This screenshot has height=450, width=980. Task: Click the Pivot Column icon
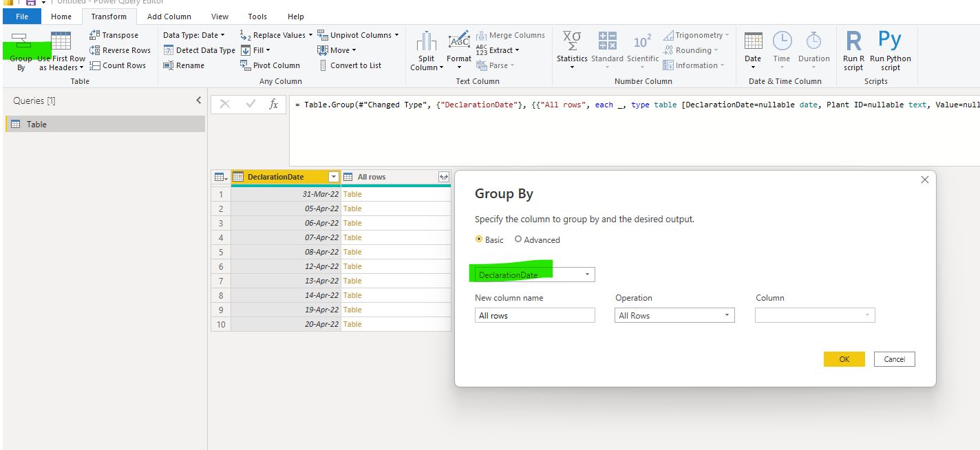point(245,65)
